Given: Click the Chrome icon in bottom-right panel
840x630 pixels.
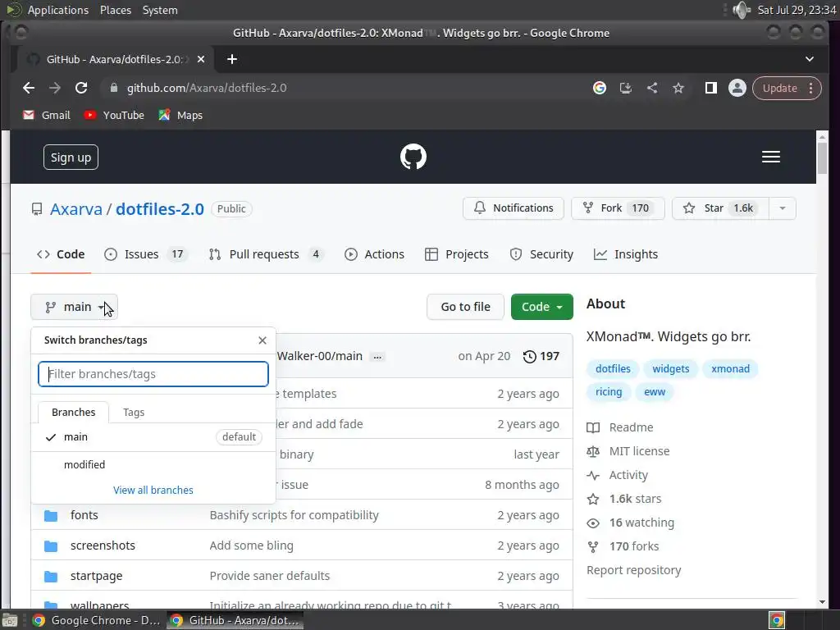Looking at the screenshot, I should (x=777, y=620).
